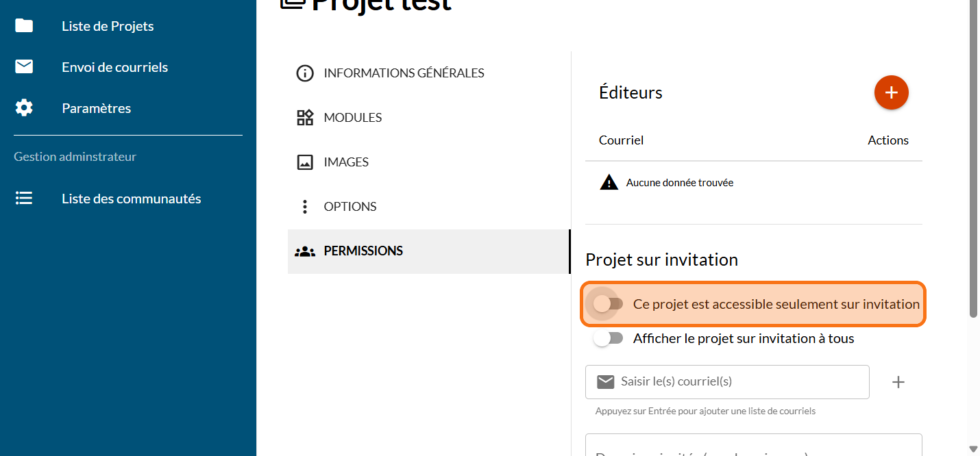
Task: Click the warning triangle near Aucune donnée trouvée
Action: point(609,183)
